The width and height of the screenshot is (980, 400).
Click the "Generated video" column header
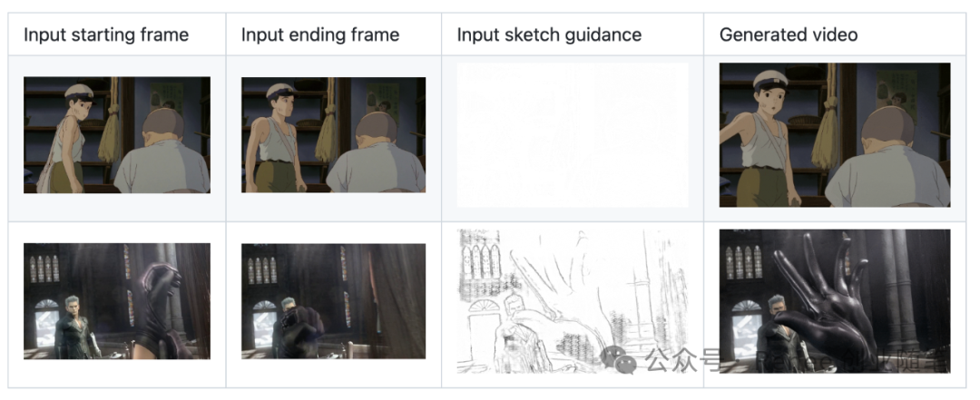point(789,35)
